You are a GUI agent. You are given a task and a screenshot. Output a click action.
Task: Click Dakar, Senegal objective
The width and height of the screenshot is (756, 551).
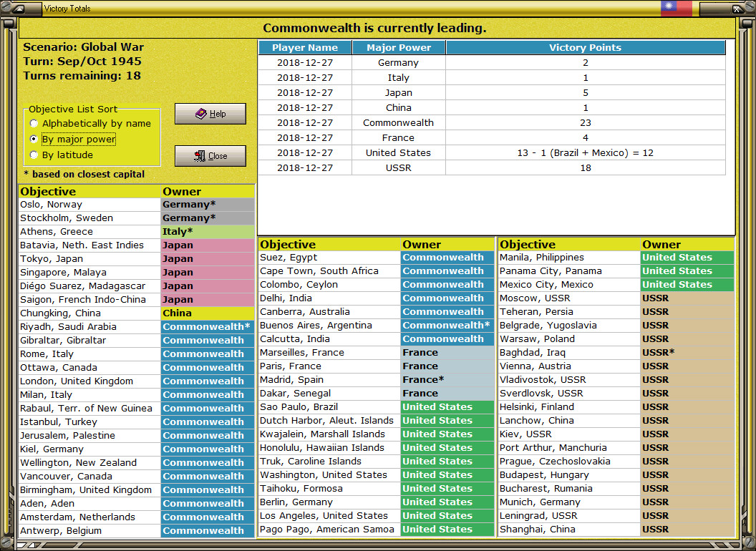tap(329, 394)
